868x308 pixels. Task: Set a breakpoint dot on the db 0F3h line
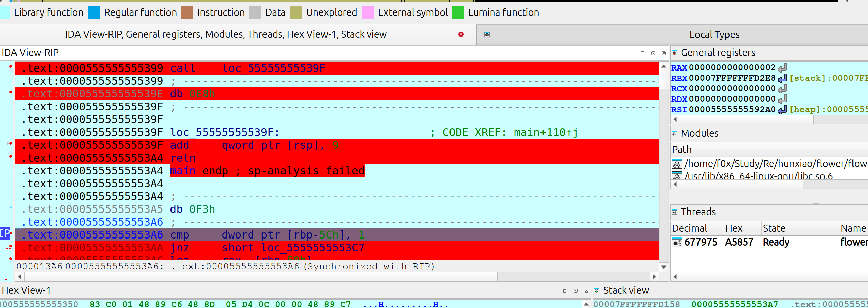[x=11, y=207]
